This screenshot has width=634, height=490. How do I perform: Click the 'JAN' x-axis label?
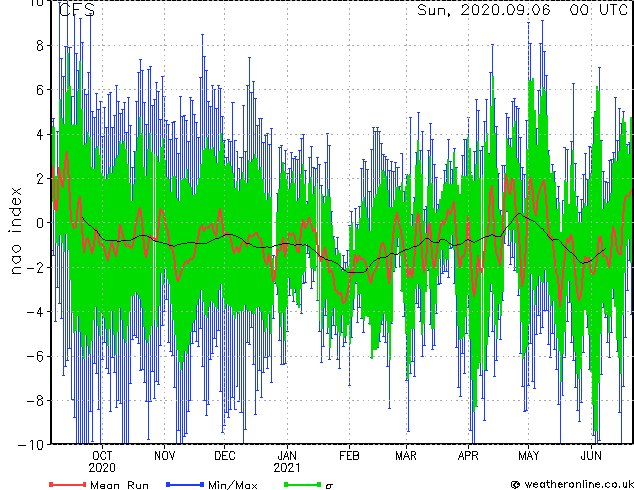point(287,456)
